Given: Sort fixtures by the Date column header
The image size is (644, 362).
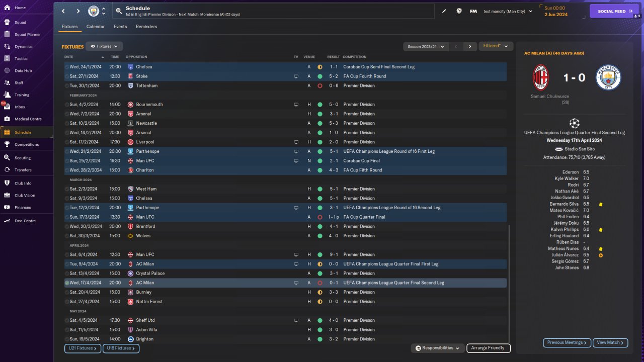Looking at the screenshot, I should [x=69, y=57].
